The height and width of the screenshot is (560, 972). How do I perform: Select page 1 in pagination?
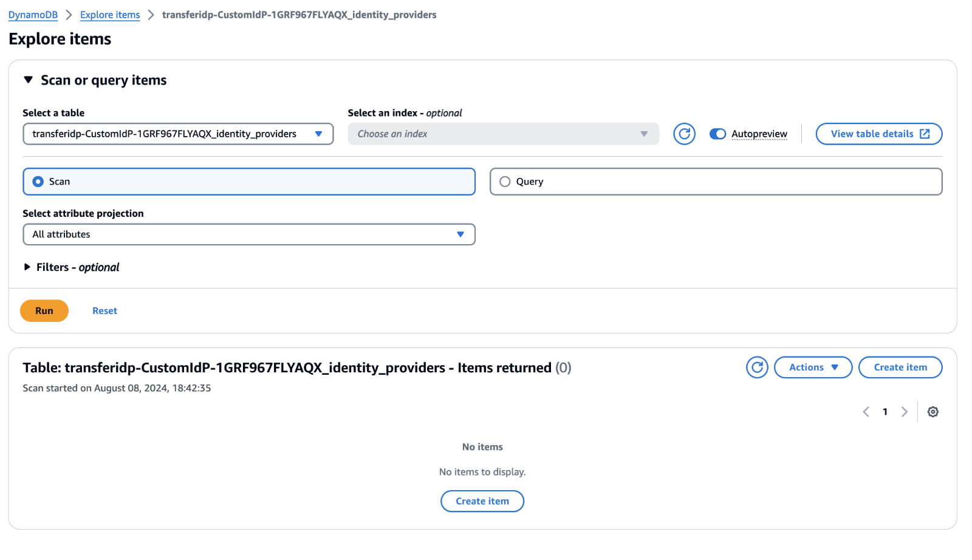pyautogui.click(x=885, y=411)
